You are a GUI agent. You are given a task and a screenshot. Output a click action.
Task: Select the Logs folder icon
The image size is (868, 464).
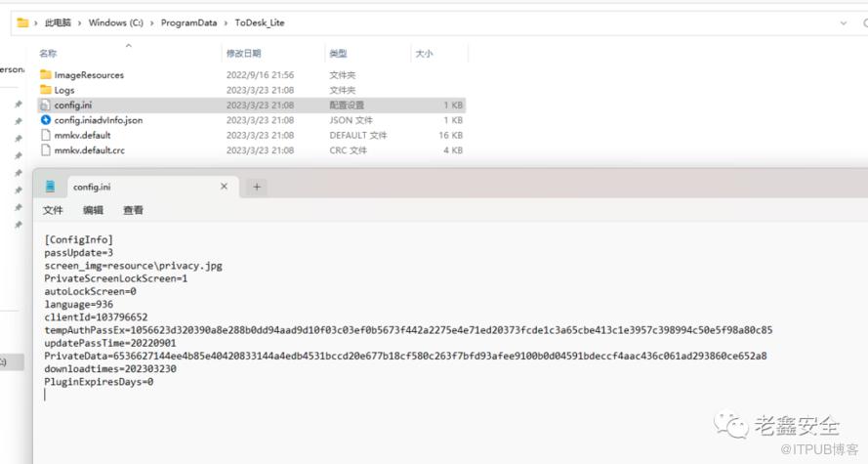pos(46,90)
